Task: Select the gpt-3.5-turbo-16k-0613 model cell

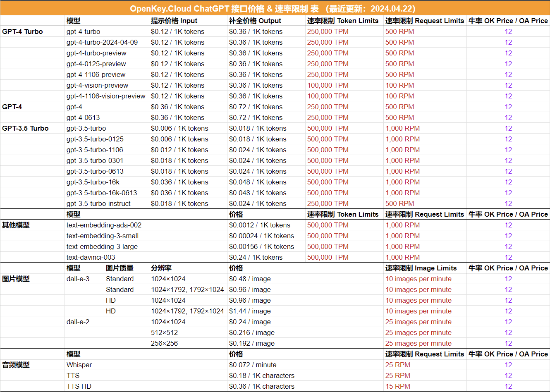Action: (102, 193)
